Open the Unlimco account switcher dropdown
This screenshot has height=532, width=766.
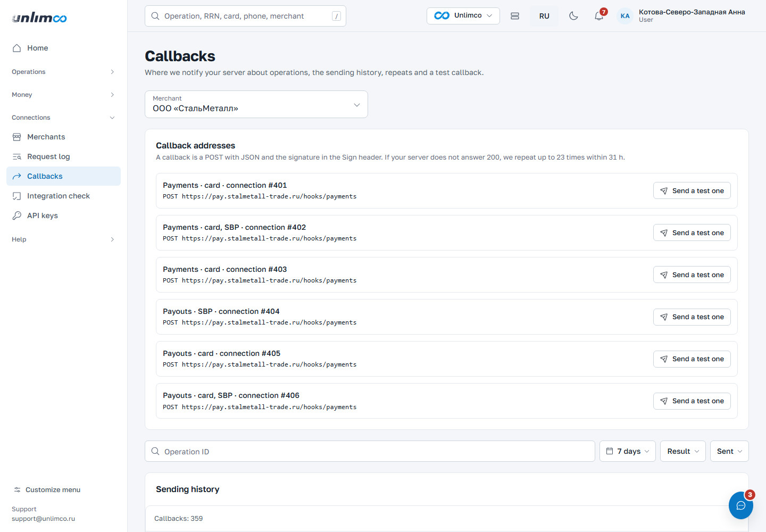tap(463, 16)
